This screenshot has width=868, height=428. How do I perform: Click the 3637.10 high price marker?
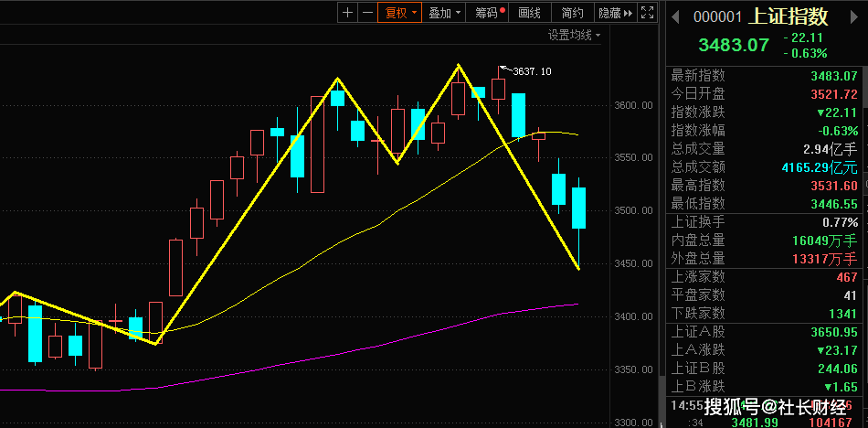click(532, 71)
